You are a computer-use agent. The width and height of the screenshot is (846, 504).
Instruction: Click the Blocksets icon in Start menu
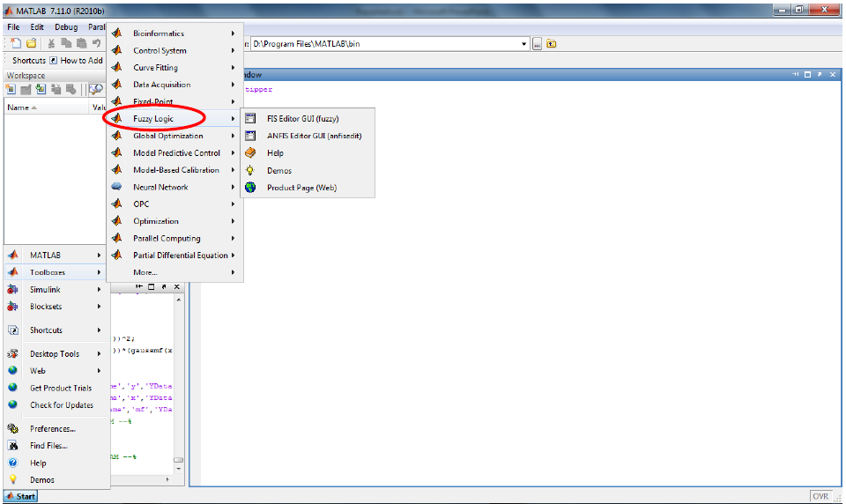(x=13, y=307)
